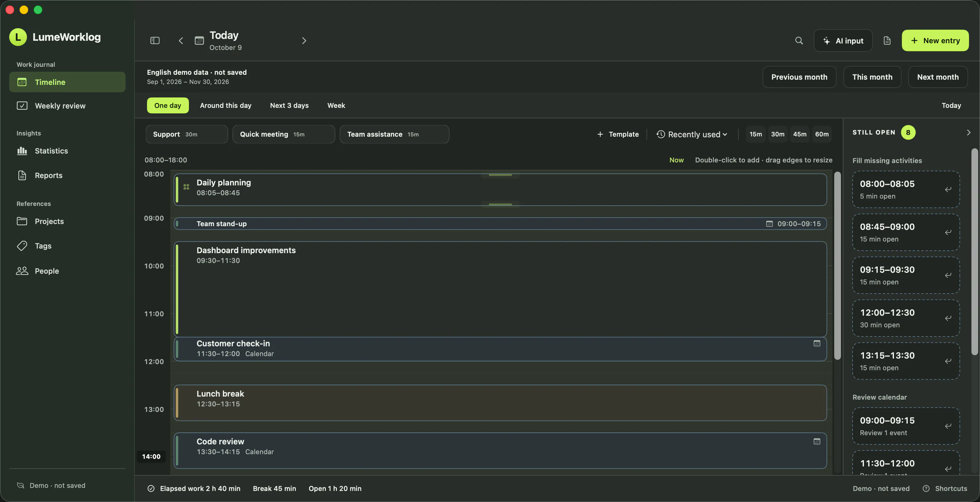Go to next day arrow

(x=304, y=40)
